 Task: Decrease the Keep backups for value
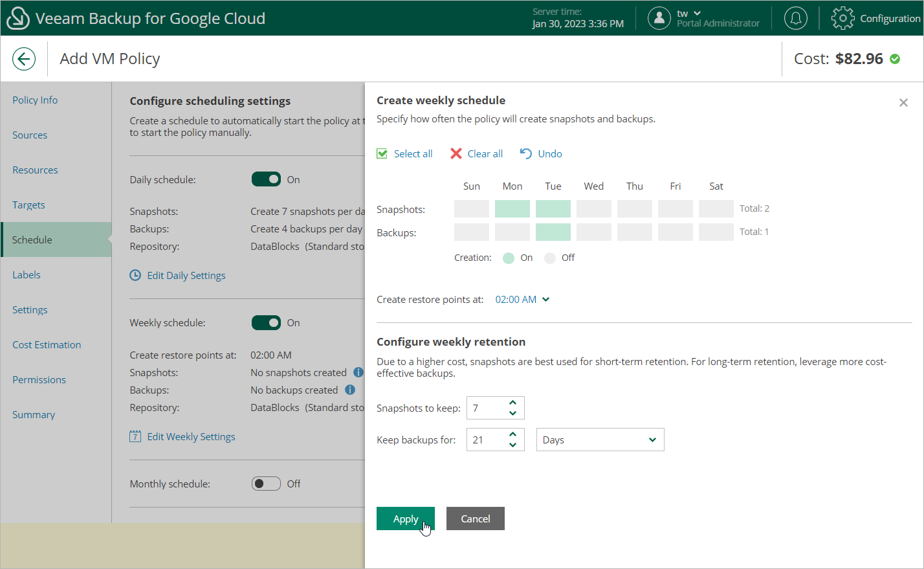(512, 445)
